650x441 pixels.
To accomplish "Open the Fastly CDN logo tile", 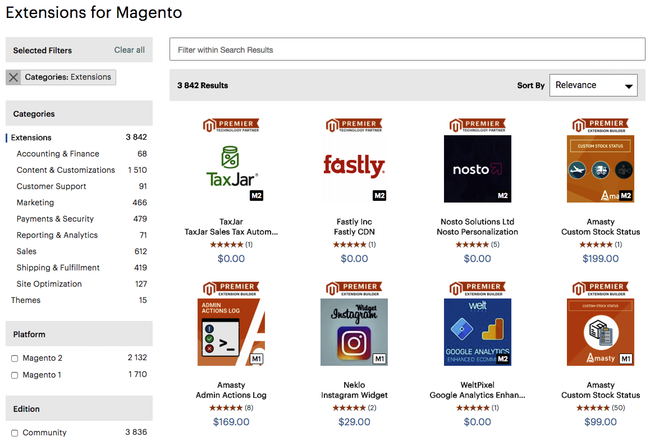I will (x=354, y=167).
